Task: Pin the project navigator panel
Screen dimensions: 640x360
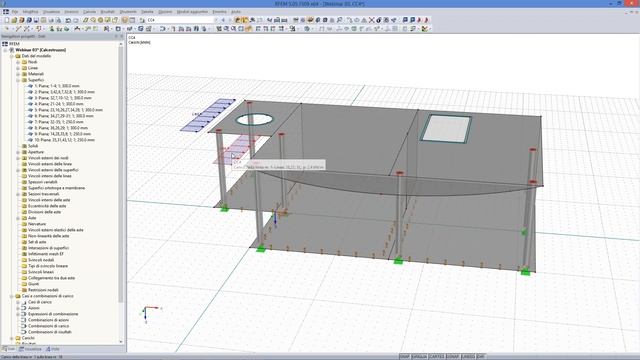Action: (116, 36)
